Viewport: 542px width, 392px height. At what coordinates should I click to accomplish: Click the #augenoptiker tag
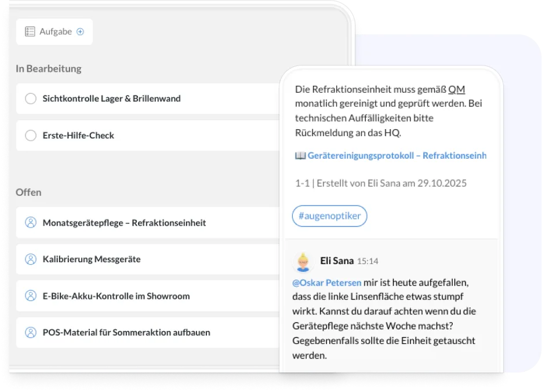tap(329, 216)
